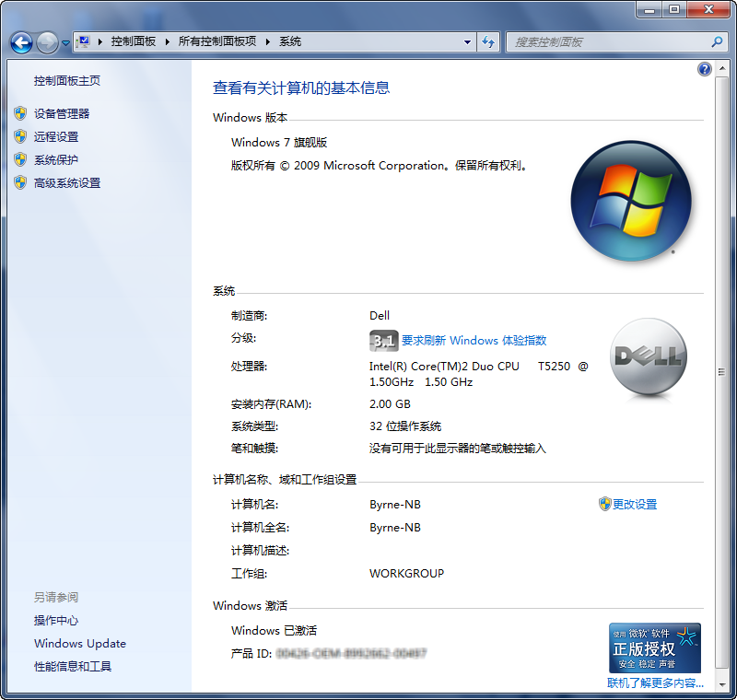The width and height of the screenshot is (737, 700).
Task: Open 系统保护
Action: (56, 159)
